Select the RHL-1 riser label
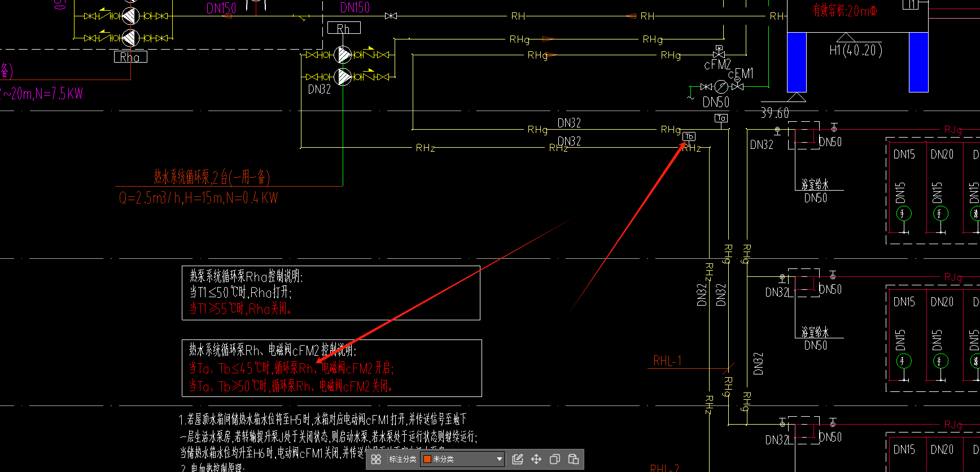Screen dimensions: 980x472 point(667,361)
